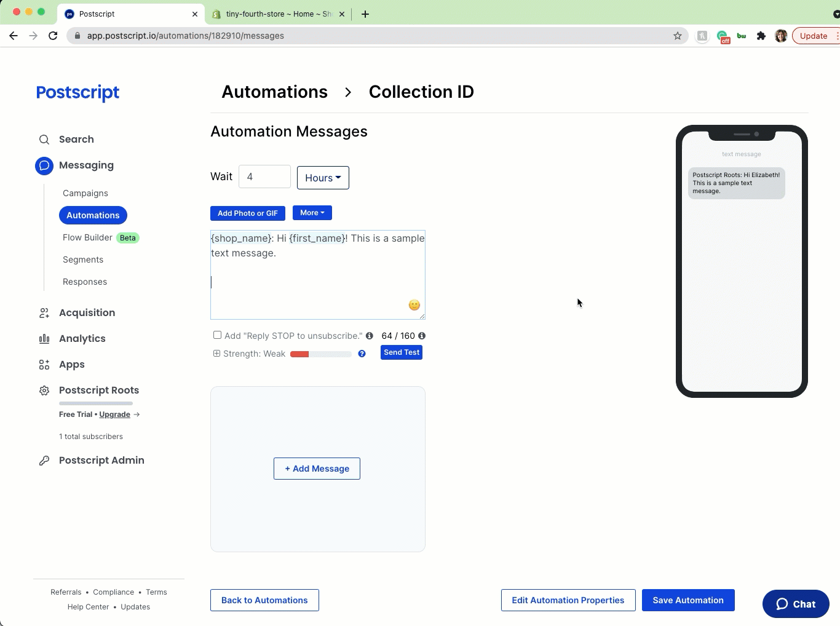Click the blue help icon for Strength
This screenshot has width=840, height=626.
(x=362, y=354)
